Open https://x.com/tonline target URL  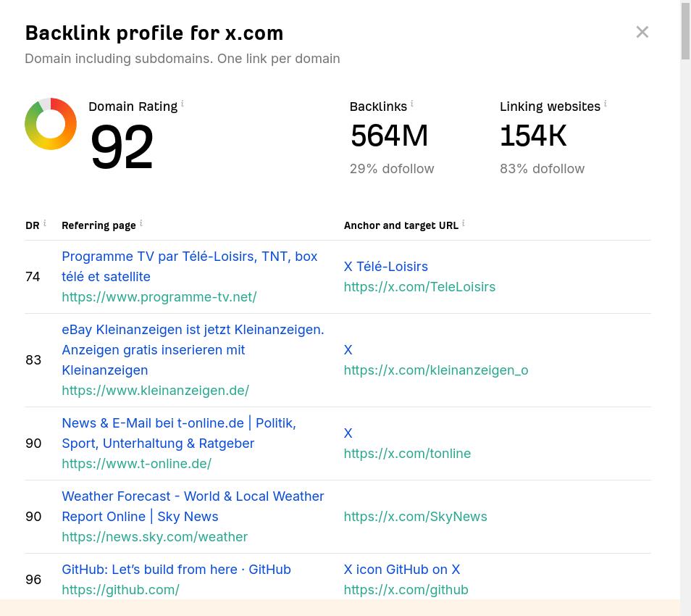coord(407,453)
